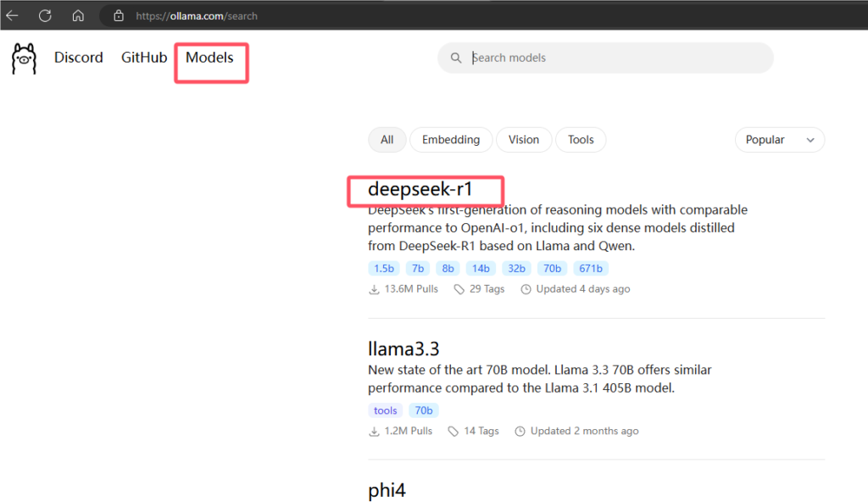The image size is (868, 502).
Task: Select the 1.5b tag of deepseek-r1
Action: [384, 269]
